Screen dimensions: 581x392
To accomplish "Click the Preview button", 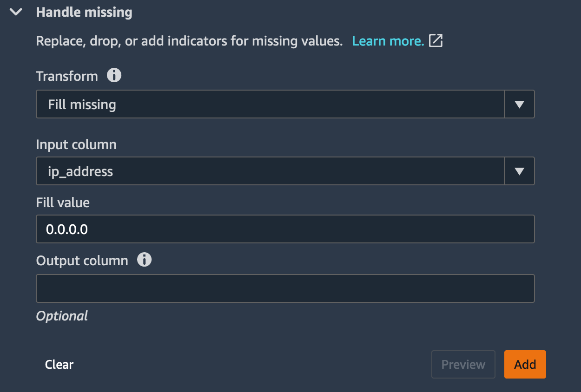I will pos(463,365).
